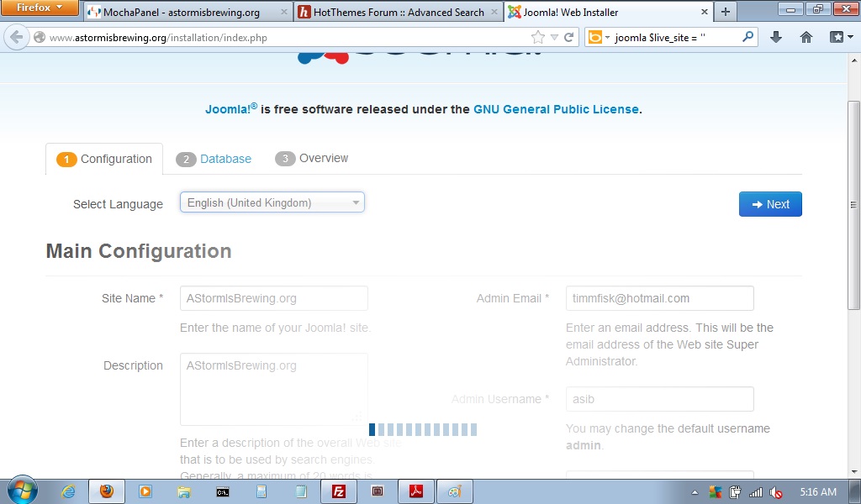
Task: Click the browser back arrow button
Action: [16, 38]
